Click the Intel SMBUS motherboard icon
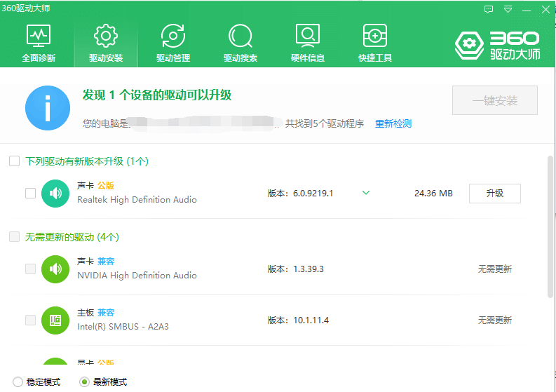This screenshot has width=556, height=392. [x=55, y=320]
